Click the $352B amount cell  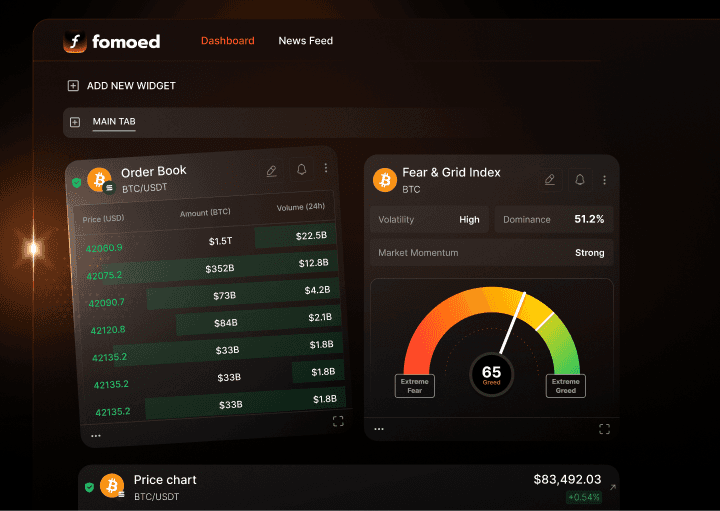pyautogui.click(x=219, y=269)
